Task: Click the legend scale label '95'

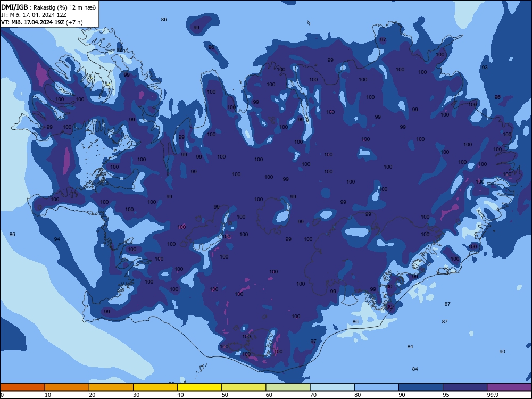Action: 446,395
